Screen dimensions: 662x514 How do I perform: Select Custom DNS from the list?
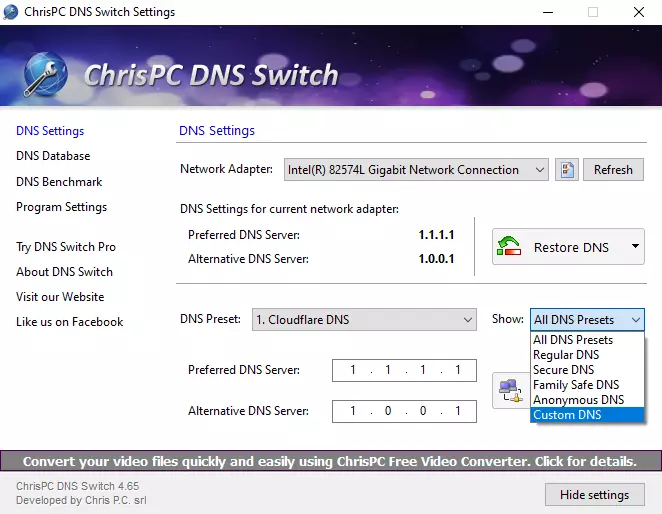point(567,415)
